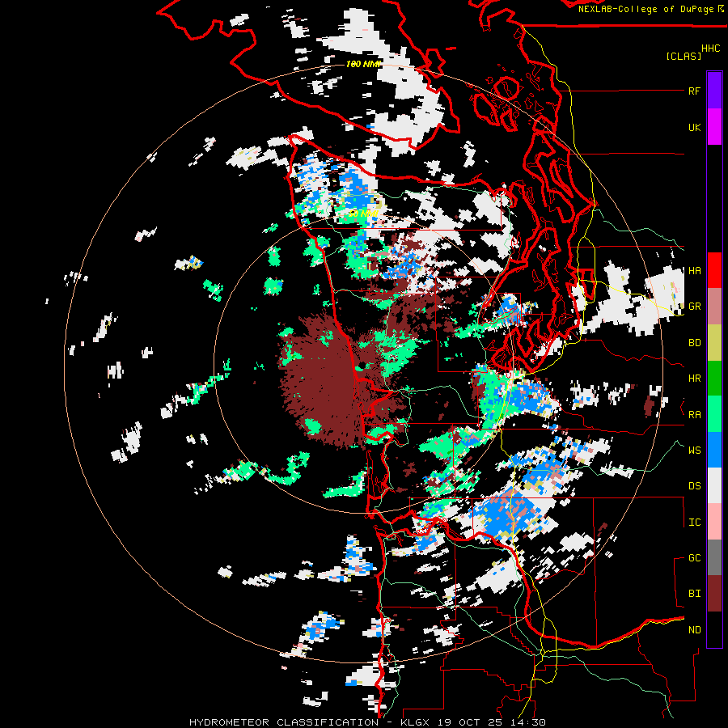Viewport: 728px width, 728px height.
Task: Click the WS legend label
Action: pyautogui.click(x=694, y=451)
